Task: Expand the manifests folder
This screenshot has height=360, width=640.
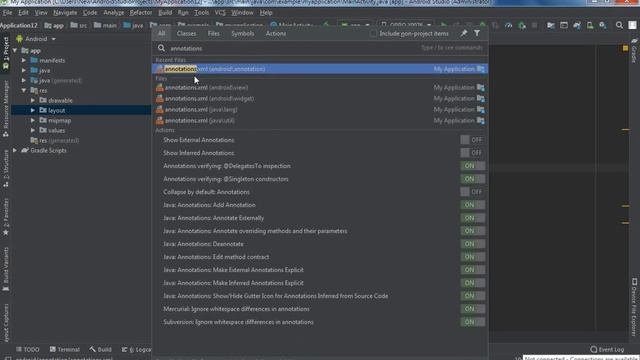Action: tap(24, 60)
